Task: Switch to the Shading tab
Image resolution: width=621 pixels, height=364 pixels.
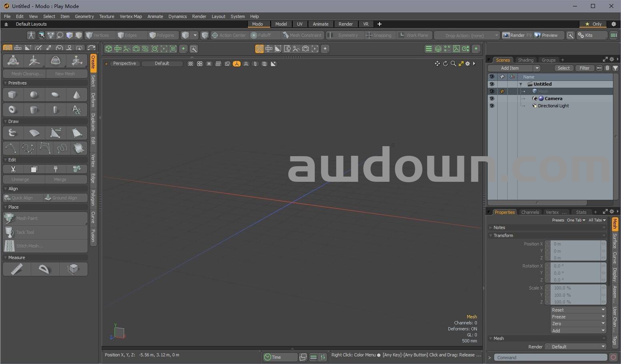Action: tap(525, 60)
